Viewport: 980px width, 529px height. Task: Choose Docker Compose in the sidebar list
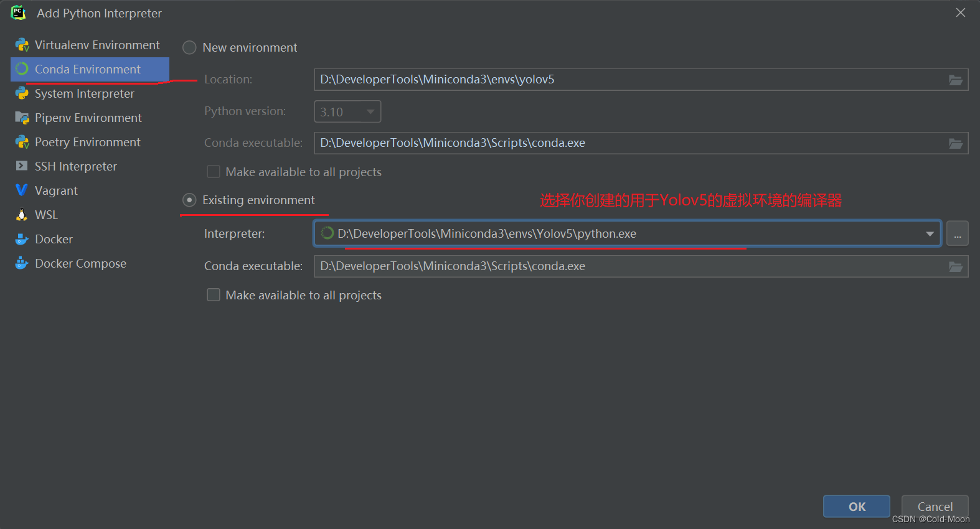tap(90, 263)
